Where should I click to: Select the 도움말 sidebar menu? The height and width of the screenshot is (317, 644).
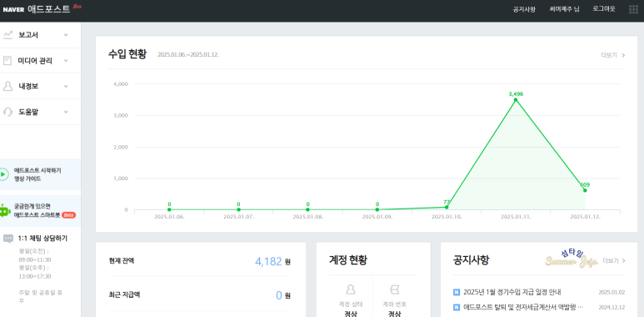point(40,112)
